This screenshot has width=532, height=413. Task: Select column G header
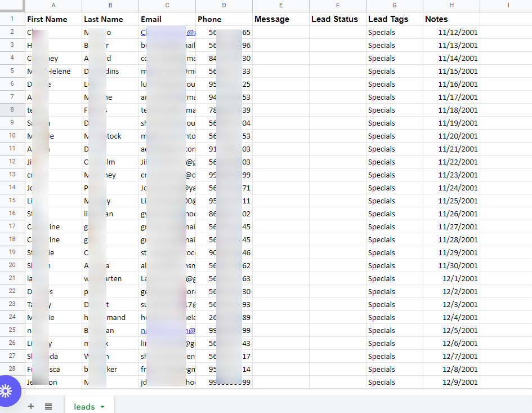pos(395,5)
